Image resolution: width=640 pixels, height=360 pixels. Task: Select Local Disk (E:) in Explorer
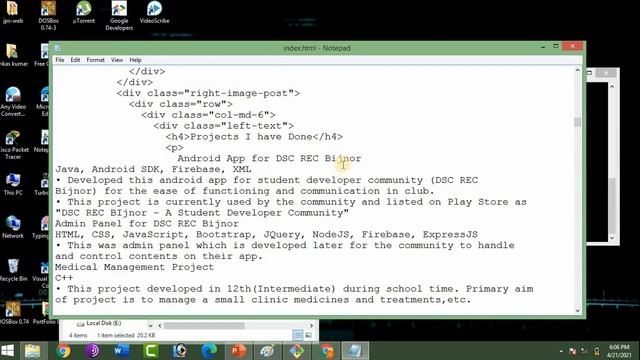pos(100,323)
